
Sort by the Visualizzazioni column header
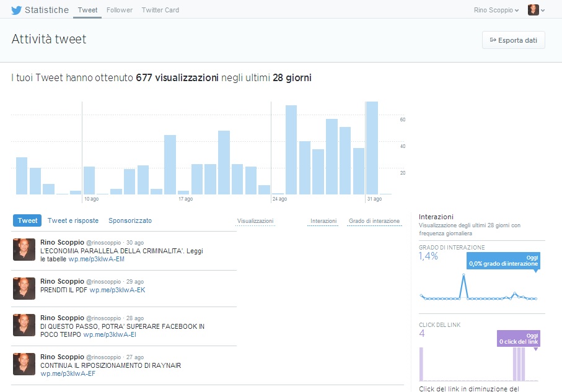click(255, 221)
